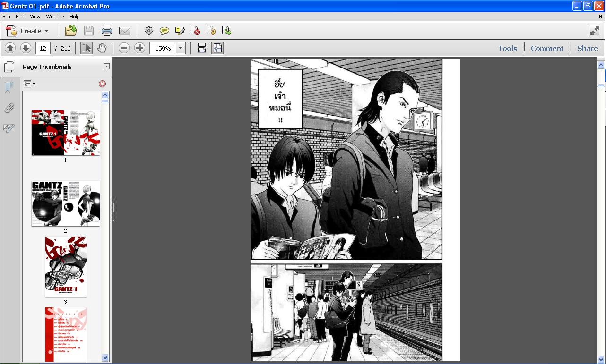Open the Signatures navigation panel

click(x=9, y=128)
